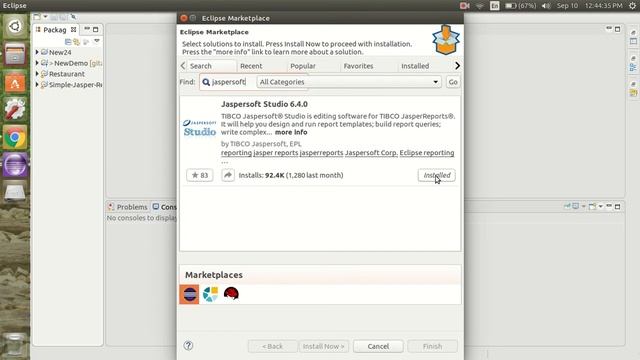Screen dimensions: 640x360
Task: Click the 'jasperreports' tag link
Action: point(321,153)
